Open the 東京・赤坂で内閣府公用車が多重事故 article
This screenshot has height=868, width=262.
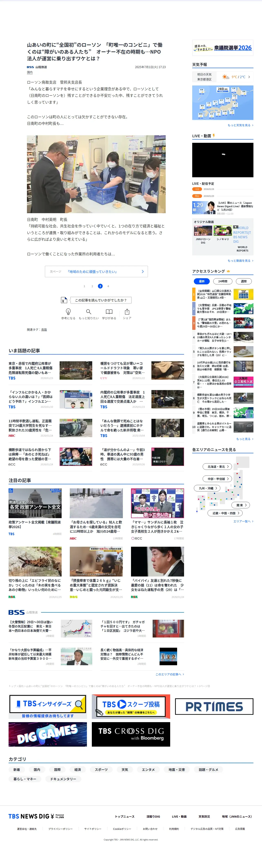coord(50,370)
